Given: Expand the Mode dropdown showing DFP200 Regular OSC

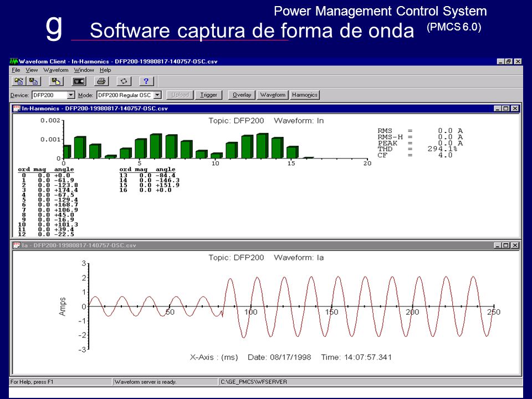Looking at the screenshot, I should tap(157, 95).
